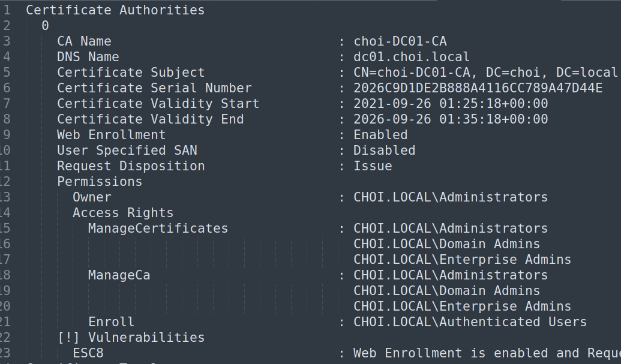Image resolution: width=621 pixels, height=364 pixels.
Task: Click Enterprise Admins under ManageCertificates
Action: tap(462, 260)
